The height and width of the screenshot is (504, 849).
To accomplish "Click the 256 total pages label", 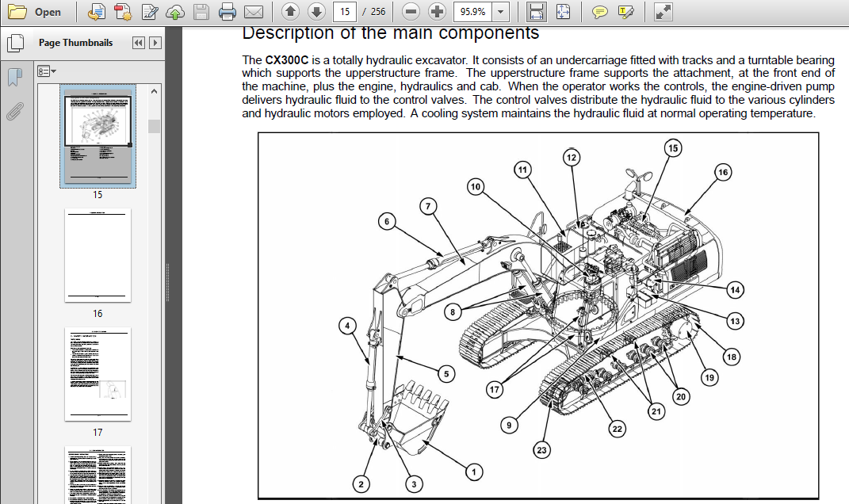I will pos(378,11).
